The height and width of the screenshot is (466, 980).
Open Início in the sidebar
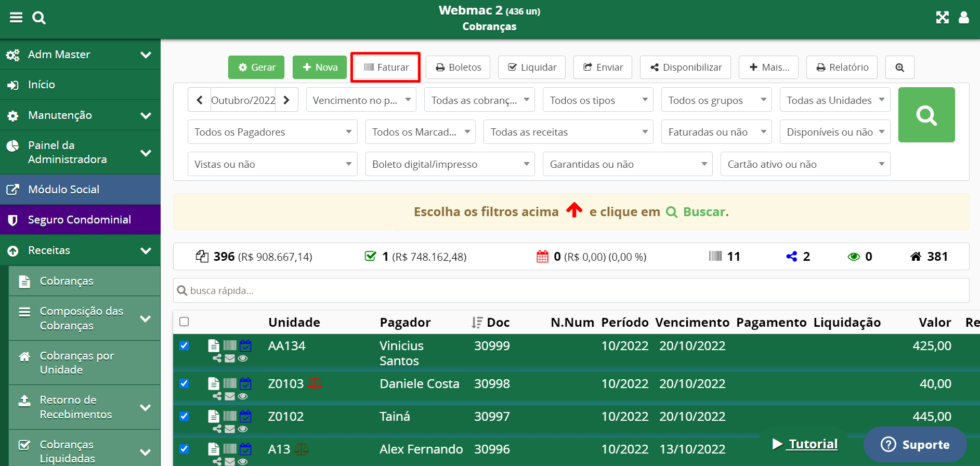click(80, 85)
